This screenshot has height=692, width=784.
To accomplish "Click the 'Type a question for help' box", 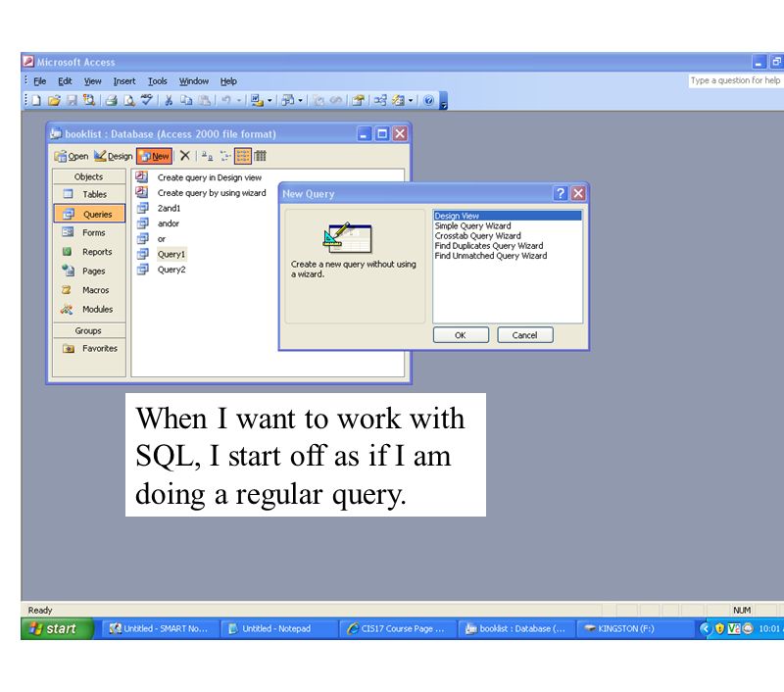I will [735, 80].
